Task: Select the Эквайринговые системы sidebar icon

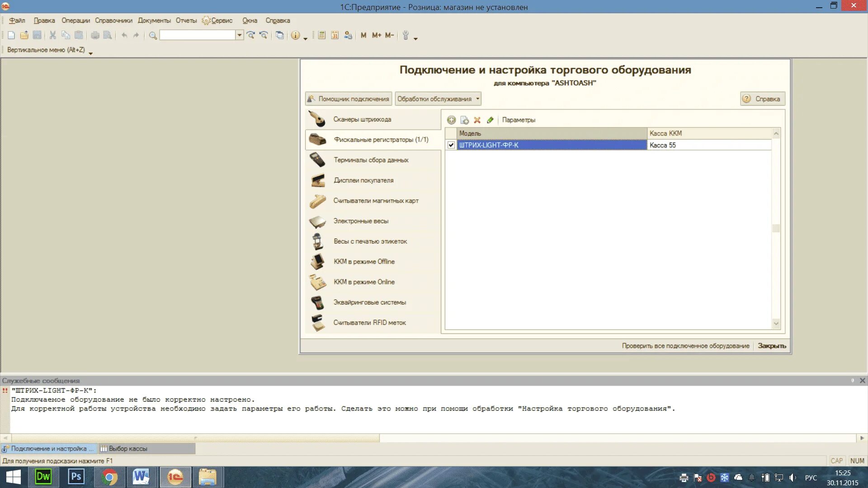Action: point(318,301)
